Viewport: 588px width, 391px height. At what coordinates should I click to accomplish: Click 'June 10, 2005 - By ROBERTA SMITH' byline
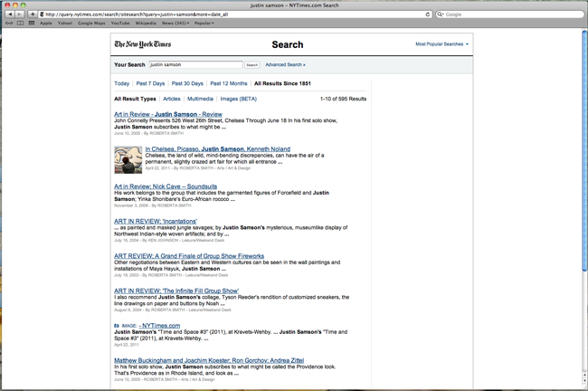[x=149, y=133]
